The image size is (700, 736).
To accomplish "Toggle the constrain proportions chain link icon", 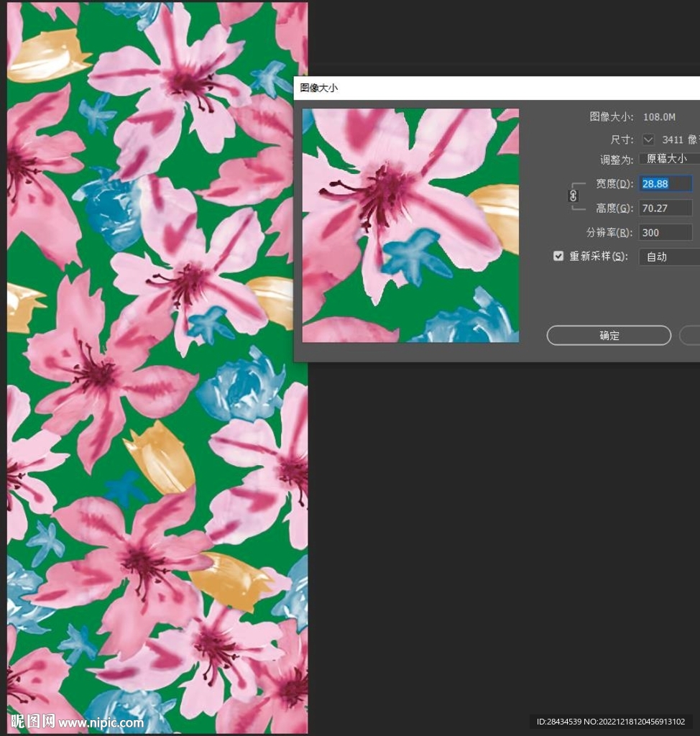I will coord(574,195).
